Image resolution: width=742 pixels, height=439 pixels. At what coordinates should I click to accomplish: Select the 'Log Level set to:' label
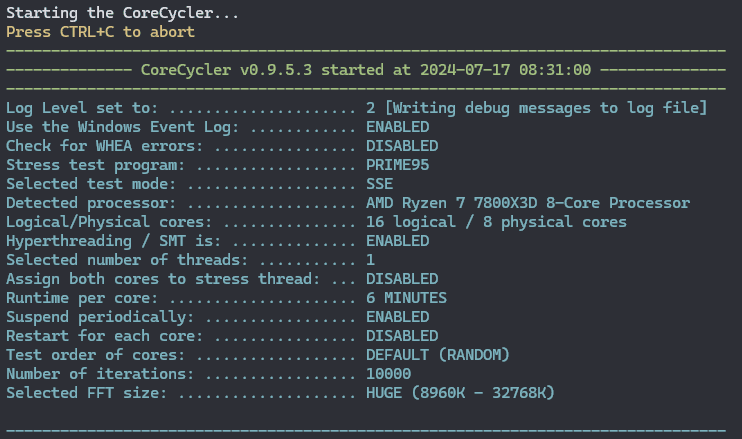pyautogui.click(x=82, y=108)
